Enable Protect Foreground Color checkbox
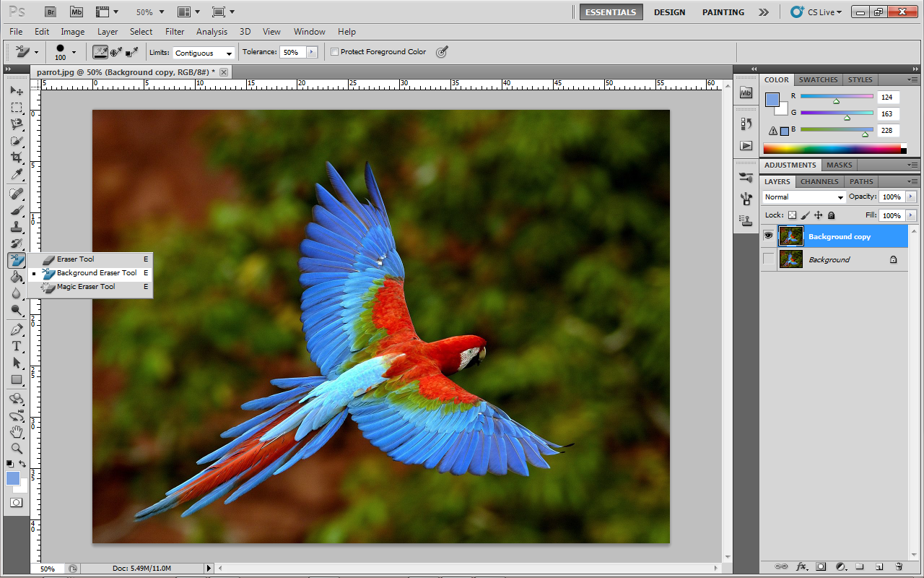924x578 pixels. point(334,52)
